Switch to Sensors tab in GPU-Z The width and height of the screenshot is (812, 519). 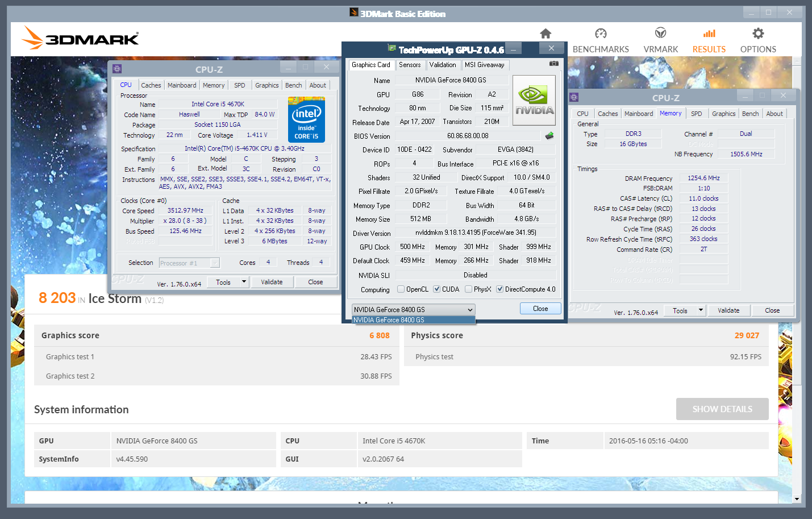[410, 65]
